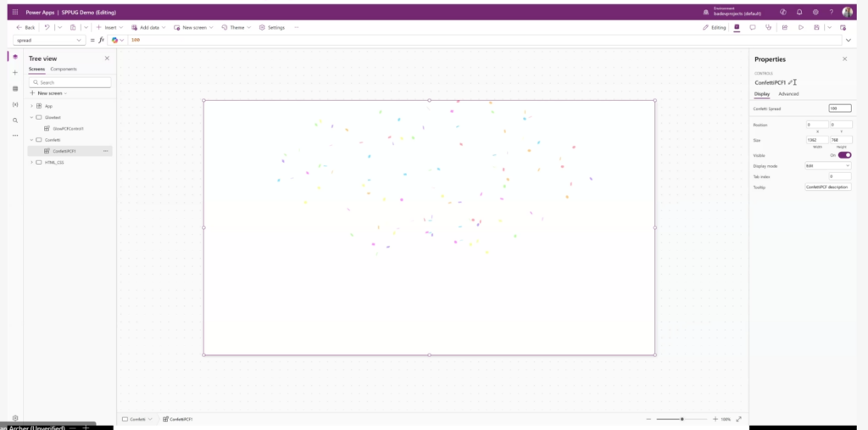The height and width of the screenshot is (430, 868).
Task: Open the Theme menu
Action: pos(236,27)
